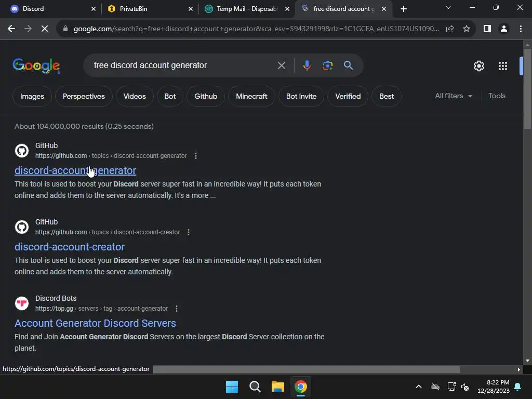
Task: Filter results by Videos
Action: (135, 96)
